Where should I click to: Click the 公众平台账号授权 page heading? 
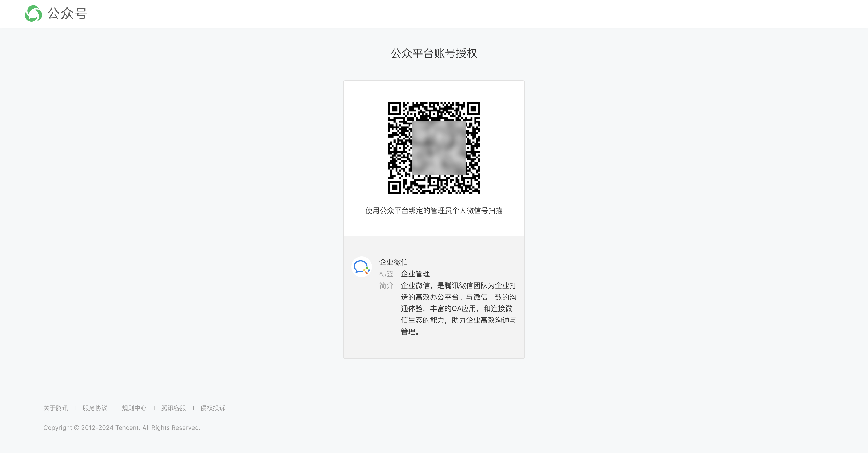click(434, 53)
